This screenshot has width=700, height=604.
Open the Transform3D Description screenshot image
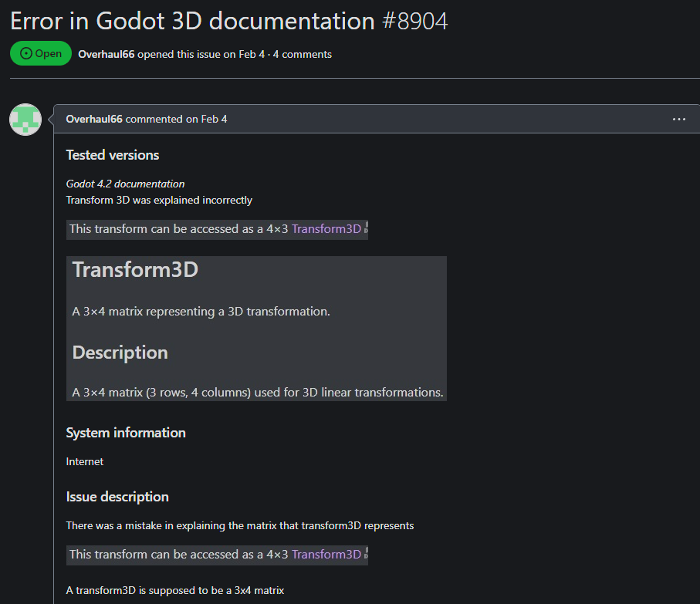click(256, 329)
